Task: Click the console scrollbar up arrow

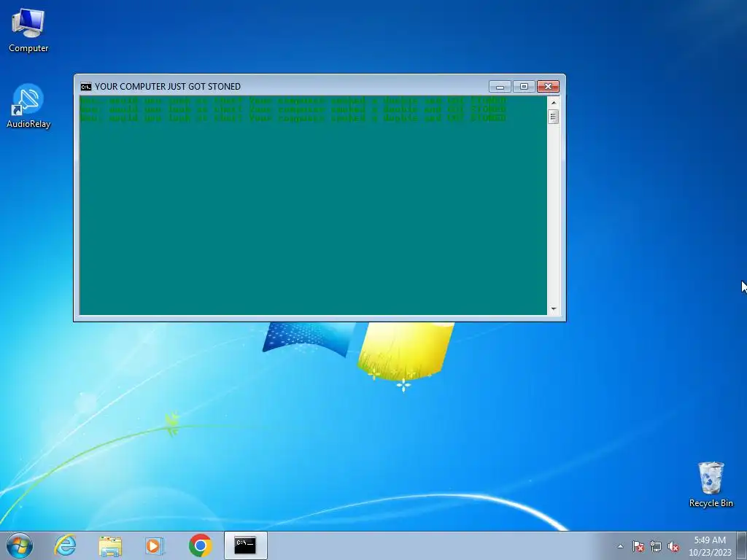Action: 553,102
